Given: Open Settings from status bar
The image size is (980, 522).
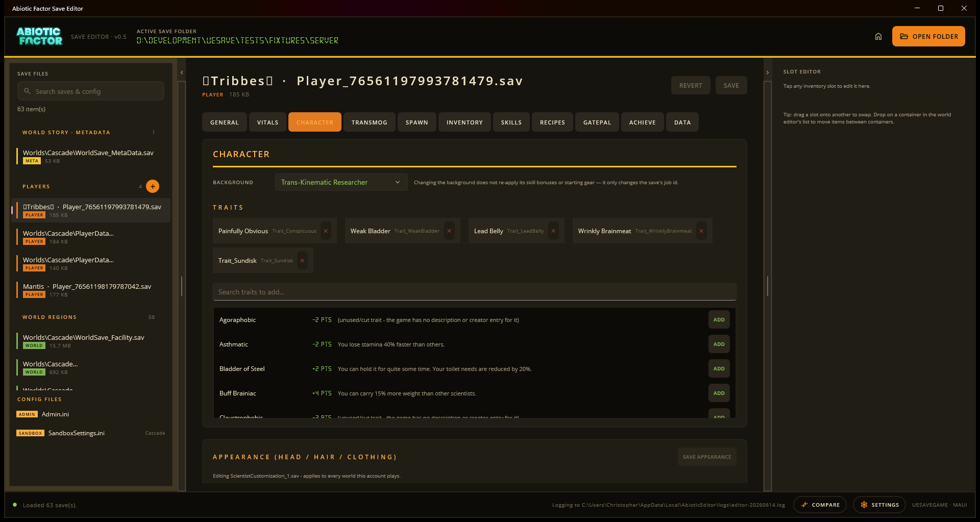Looking at the screenshot, I should click(x=879, y=505).
